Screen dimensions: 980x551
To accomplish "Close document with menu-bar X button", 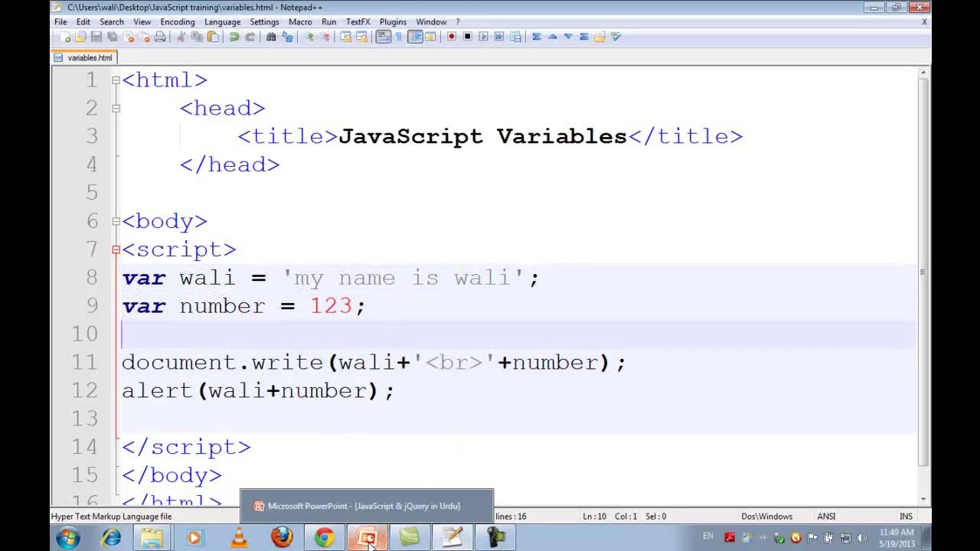I will pyautogui.click(x=924, y=22).
